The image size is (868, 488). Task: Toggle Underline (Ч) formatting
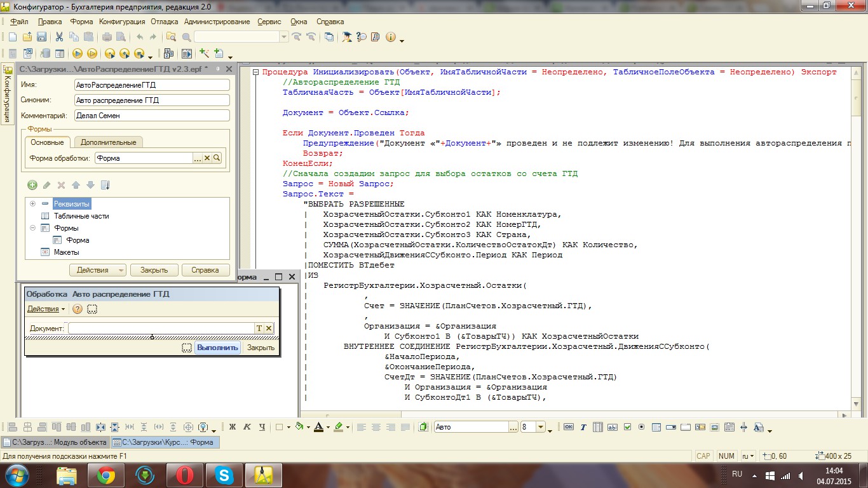click(262, 427)
